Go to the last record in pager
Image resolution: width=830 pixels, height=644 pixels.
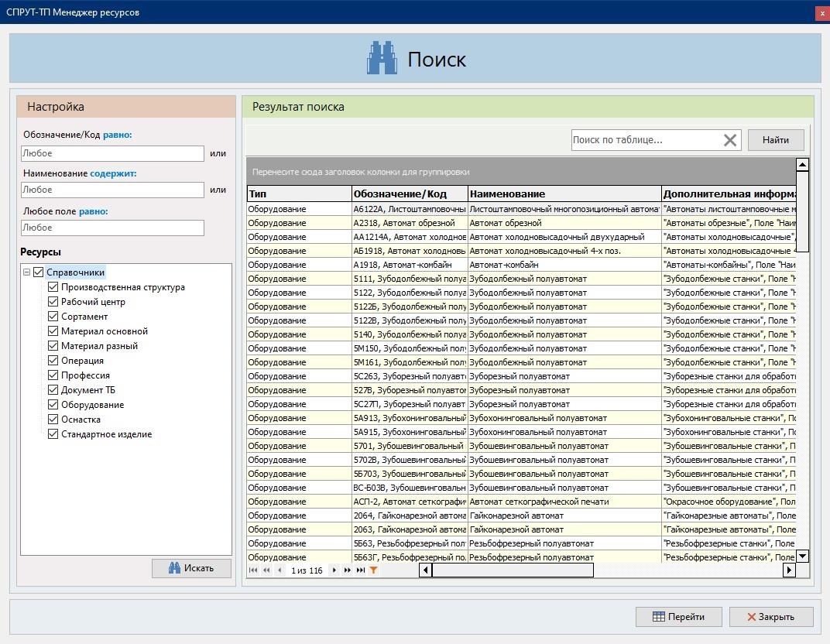point(361,570)
